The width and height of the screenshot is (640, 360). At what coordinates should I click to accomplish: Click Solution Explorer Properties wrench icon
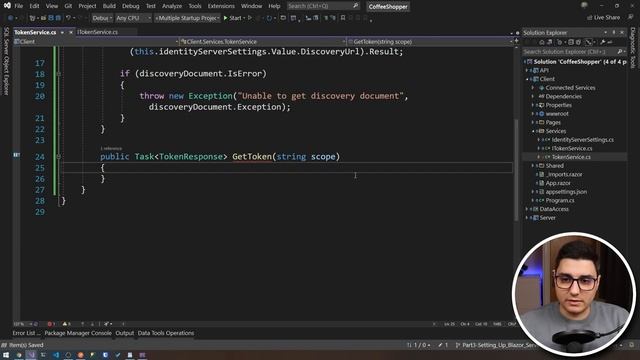pyautogui.click(x=602, y=42)
